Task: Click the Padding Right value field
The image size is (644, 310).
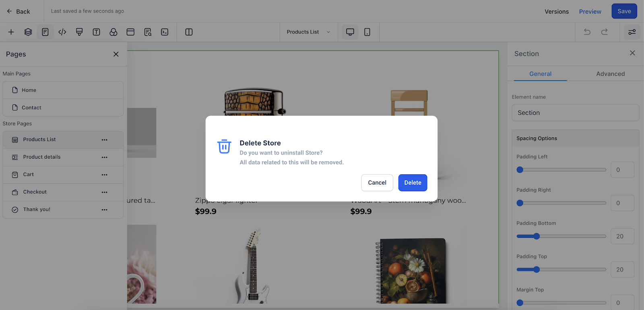Action: [622, 203]
